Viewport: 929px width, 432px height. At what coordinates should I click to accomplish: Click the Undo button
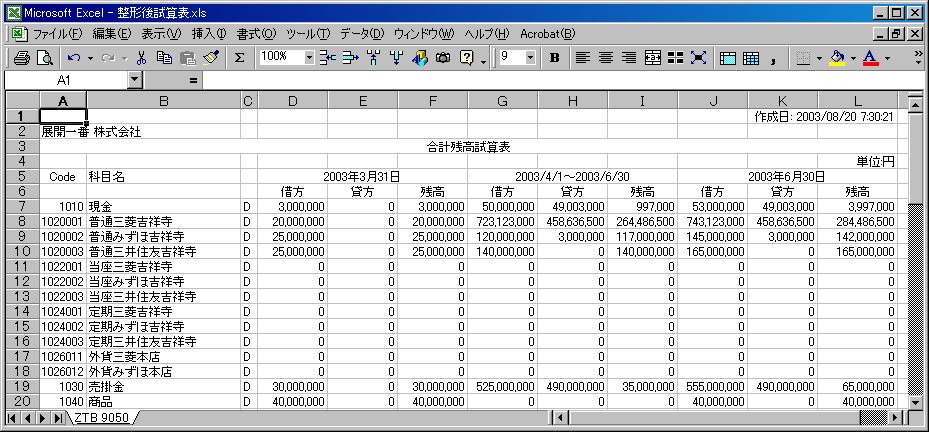coord(74,57)
